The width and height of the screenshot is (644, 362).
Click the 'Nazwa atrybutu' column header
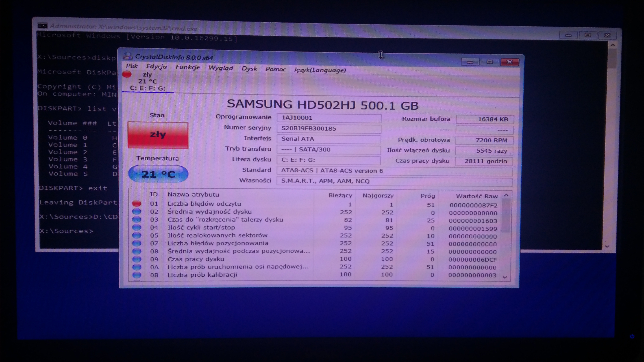pos(193,194)
